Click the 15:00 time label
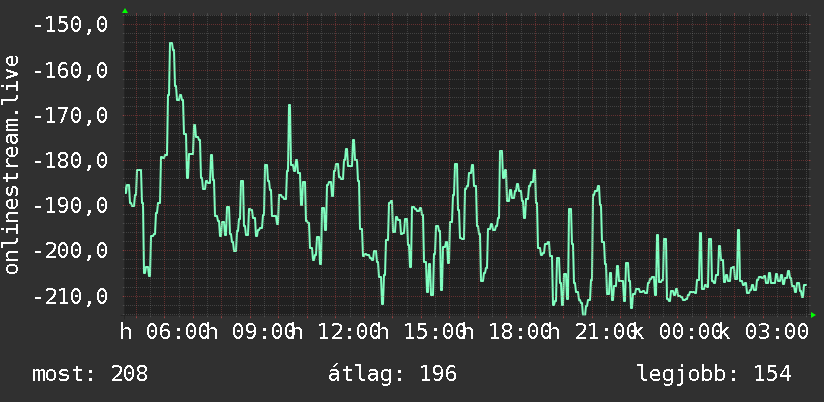824x402 pixels. coord(435,332)
